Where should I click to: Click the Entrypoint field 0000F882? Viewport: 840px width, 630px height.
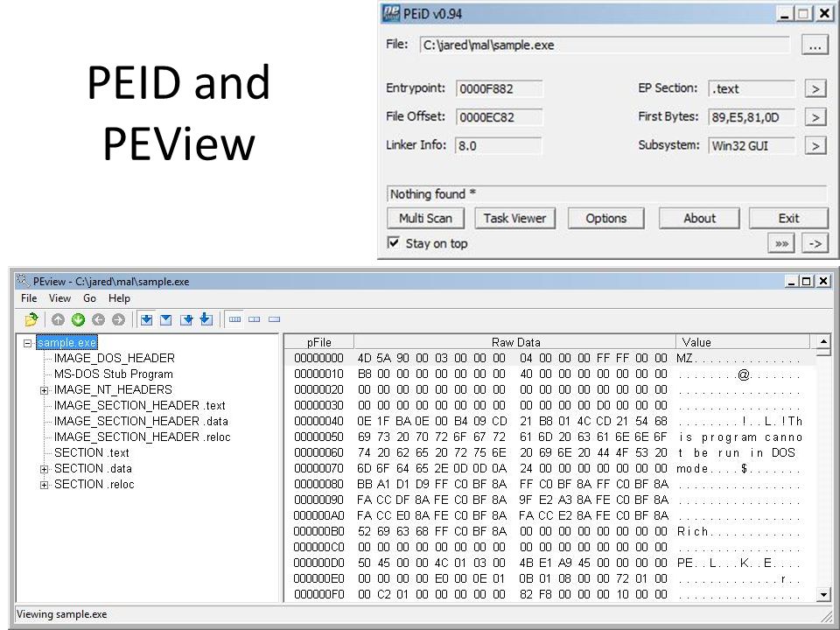[x=500, y=89]
